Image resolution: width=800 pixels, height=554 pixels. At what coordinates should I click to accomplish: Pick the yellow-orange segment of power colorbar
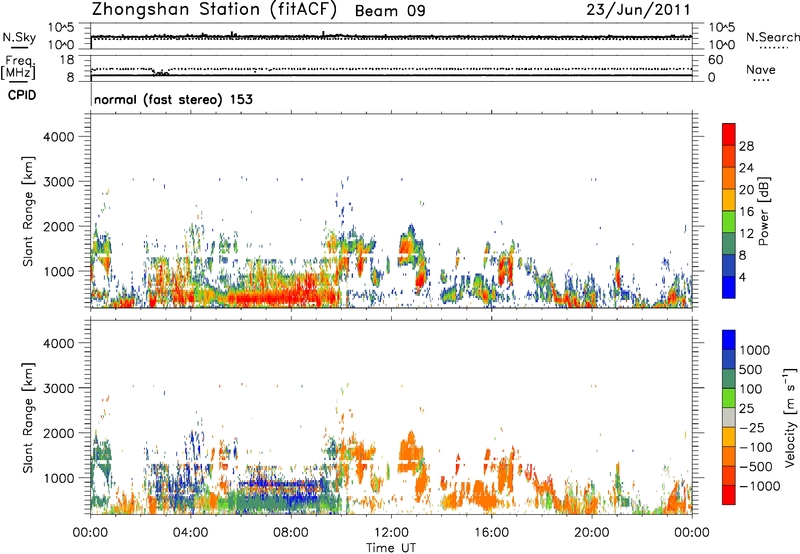(729, 199)
